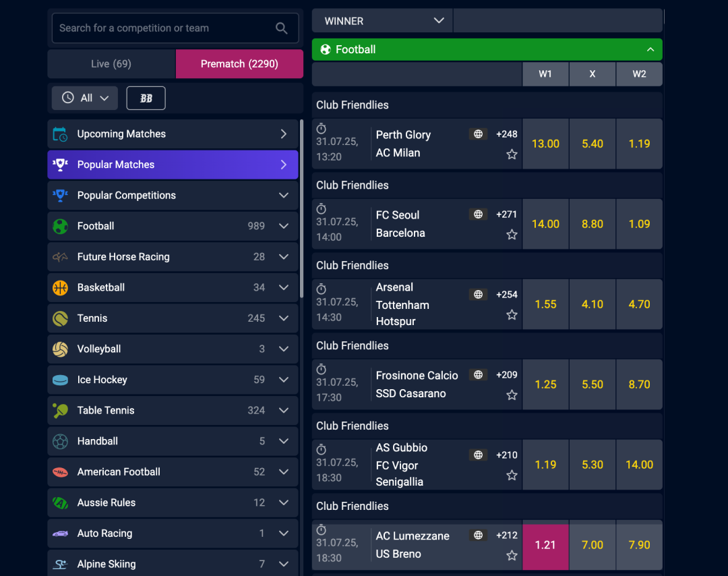Expand the Football sport chevron
Image resolution: width=728 pixels, height=576 pixels.
pyautogui.click(x=284, y=226)
